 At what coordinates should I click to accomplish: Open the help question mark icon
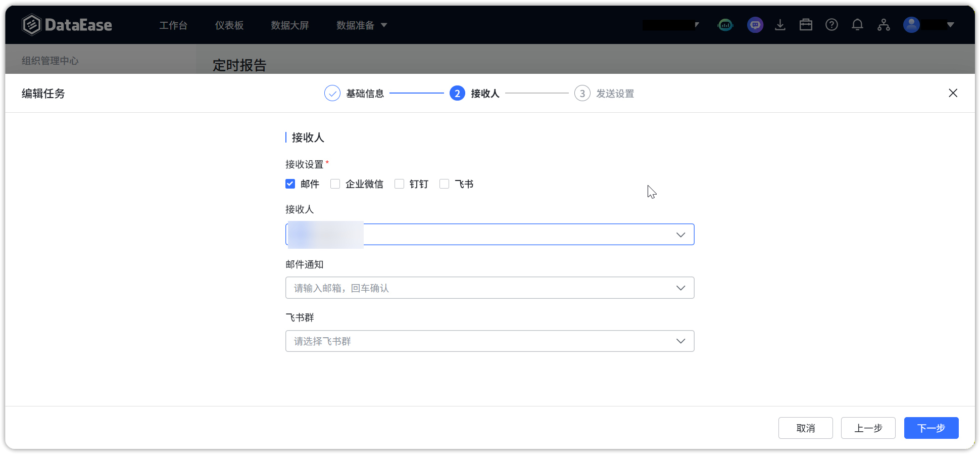pyautogui.click(x=831, y=25)
